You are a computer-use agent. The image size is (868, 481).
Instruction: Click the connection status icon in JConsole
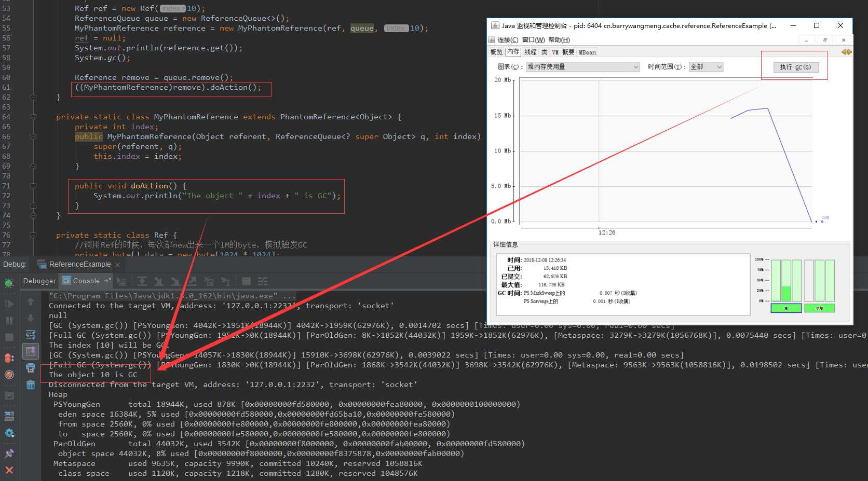pyautogui.click(x=846, y=52)
